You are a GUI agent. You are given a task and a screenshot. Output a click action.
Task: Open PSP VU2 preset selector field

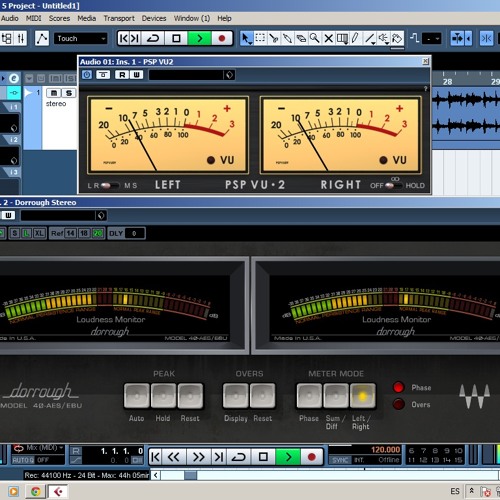[186, 75]
